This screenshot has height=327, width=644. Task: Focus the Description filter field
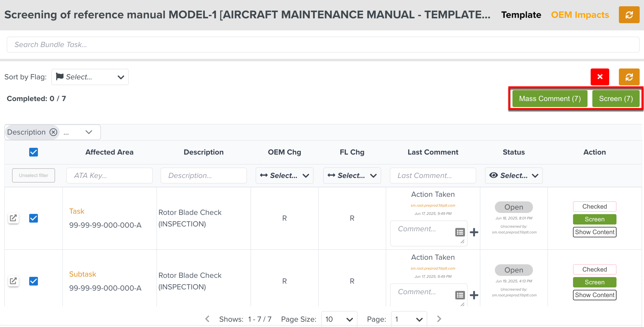(204, 175)
